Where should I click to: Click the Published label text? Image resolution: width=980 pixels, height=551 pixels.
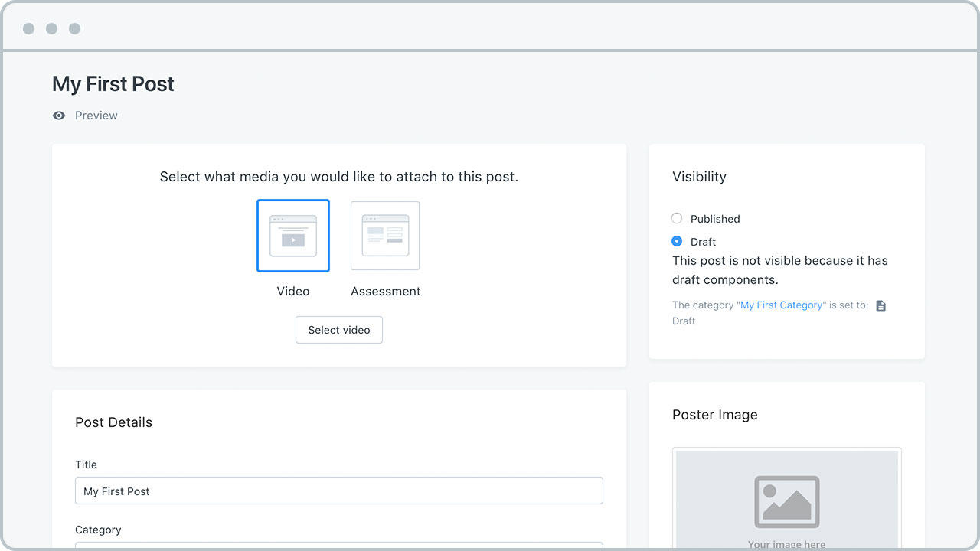tap(715, 219)
